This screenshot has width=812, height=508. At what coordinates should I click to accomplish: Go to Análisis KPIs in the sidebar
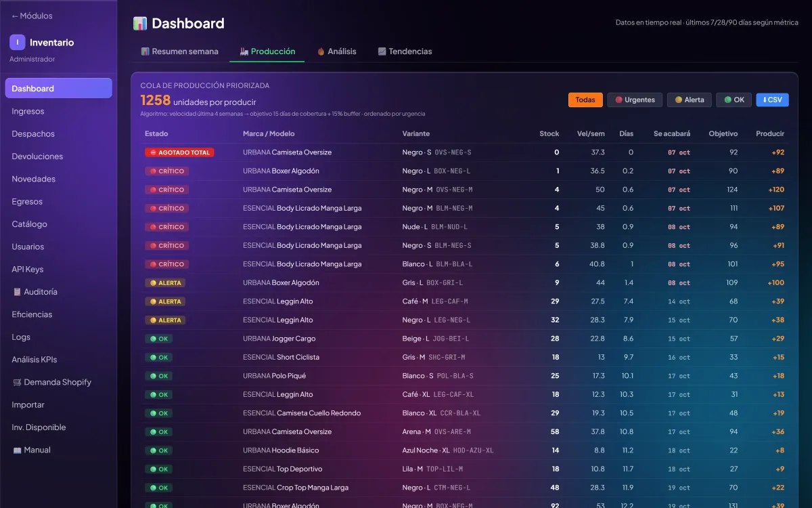[x=59, y=360]
